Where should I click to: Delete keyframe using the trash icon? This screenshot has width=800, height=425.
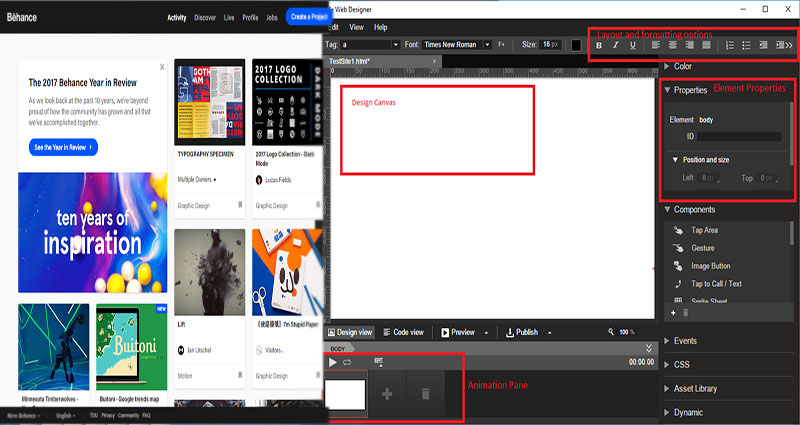[425, 394]
